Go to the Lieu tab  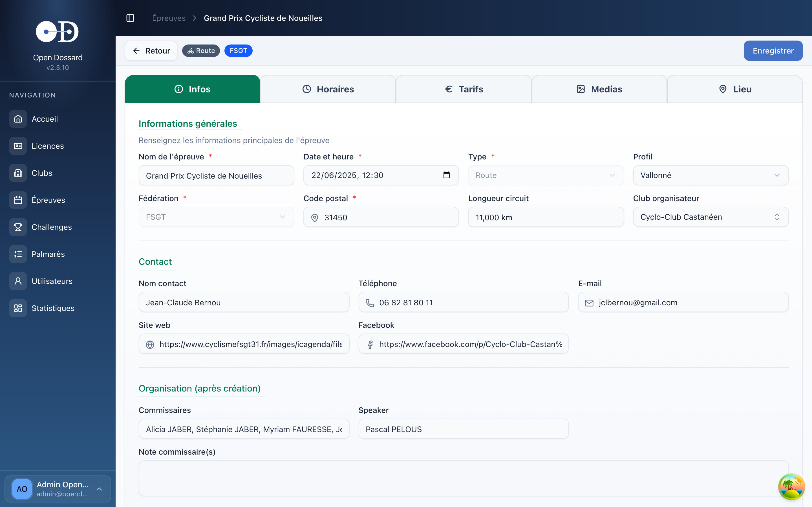734,89
